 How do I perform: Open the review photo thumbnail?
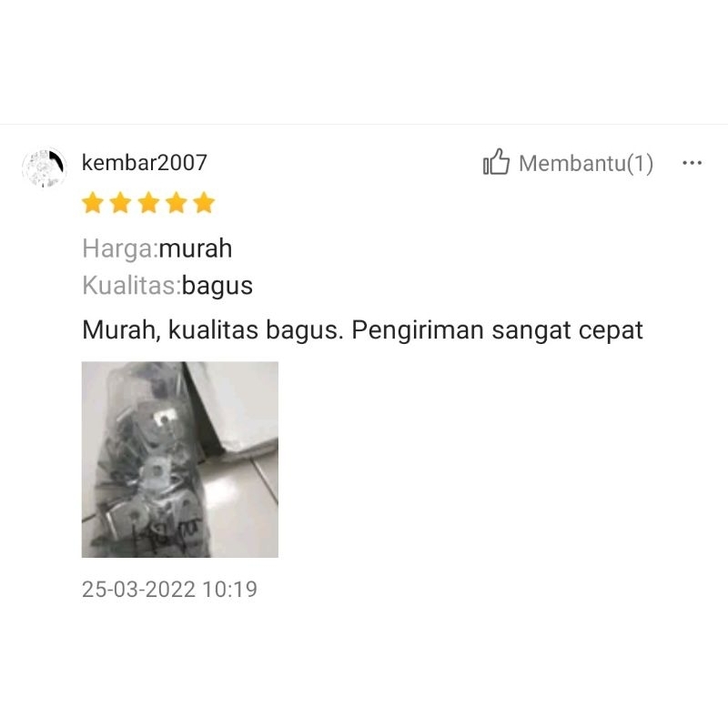(179, 460)
